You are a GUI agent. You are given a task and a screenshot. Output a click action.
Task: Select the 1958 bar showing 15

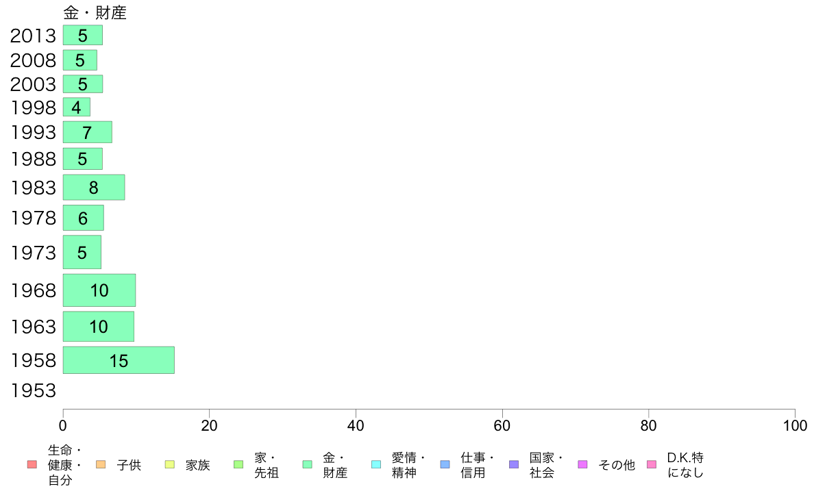point(119,360)
